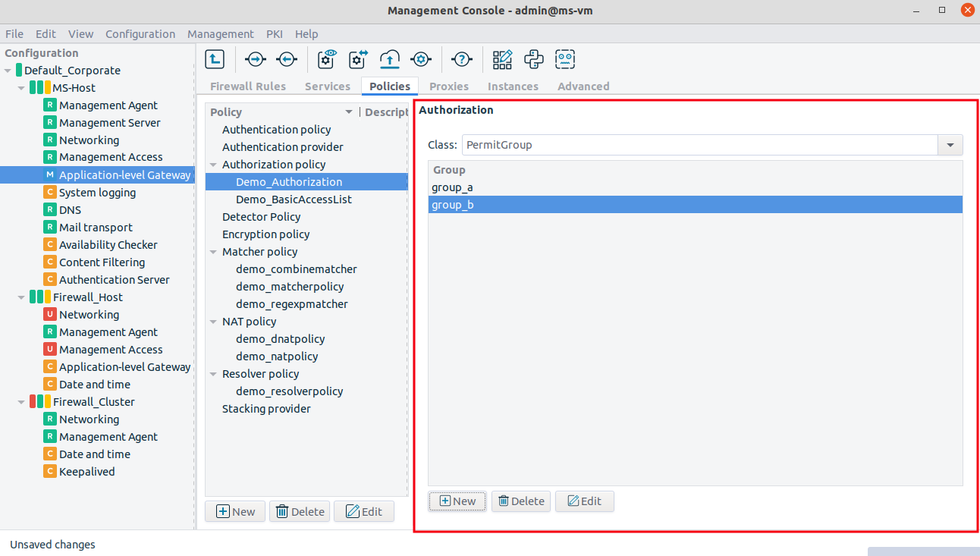Click the orange C icon beside Authentication Server

[50, 279]
